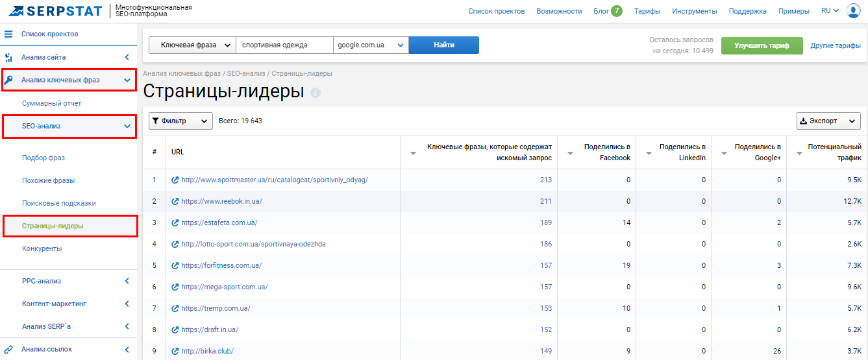Sort by Поделились в LinkedIn column arrow

coord(649,154)
